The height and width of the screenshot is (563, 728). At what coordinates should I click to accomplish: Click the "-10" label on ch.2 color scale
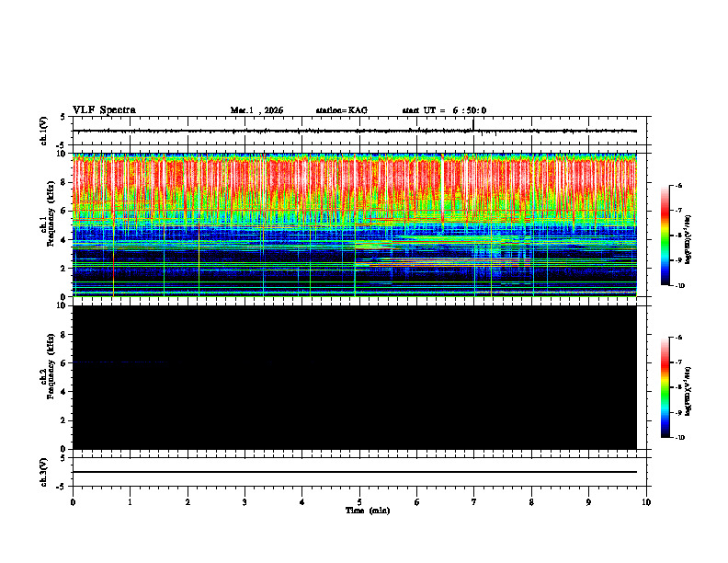click(679, 437)
